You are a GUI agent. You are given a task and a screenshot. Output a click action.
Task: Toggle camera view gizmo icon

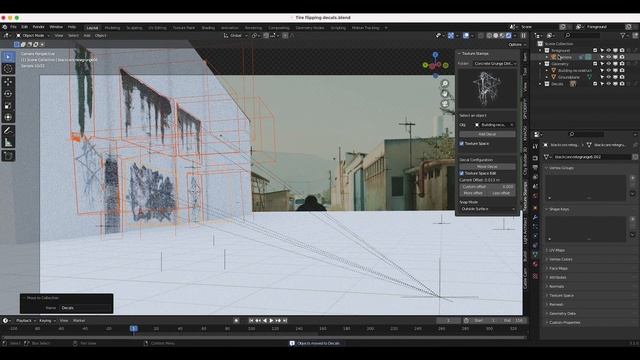point(445,104)
